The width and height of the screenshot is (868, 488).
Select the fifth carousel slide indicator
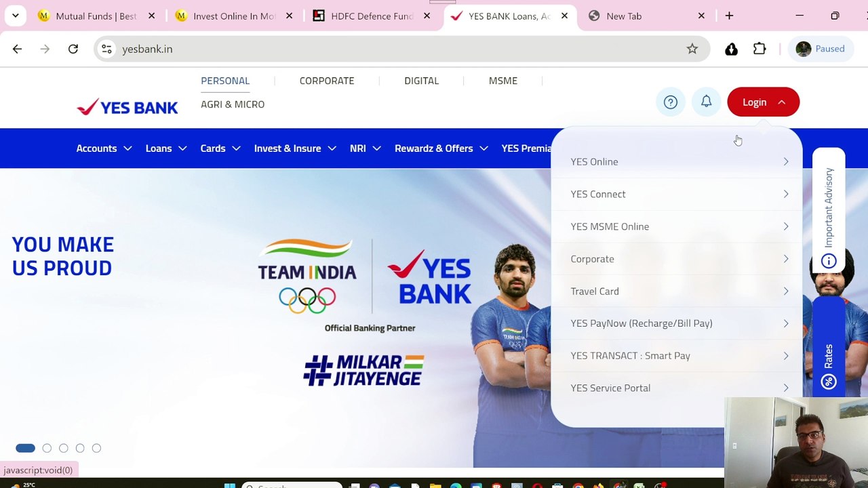96,448
